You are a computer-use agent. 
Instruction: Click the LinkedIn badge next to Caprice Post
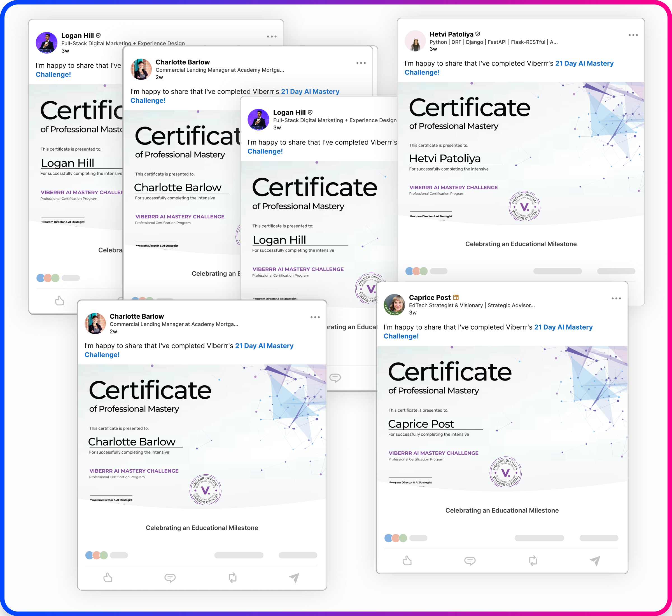457,297
